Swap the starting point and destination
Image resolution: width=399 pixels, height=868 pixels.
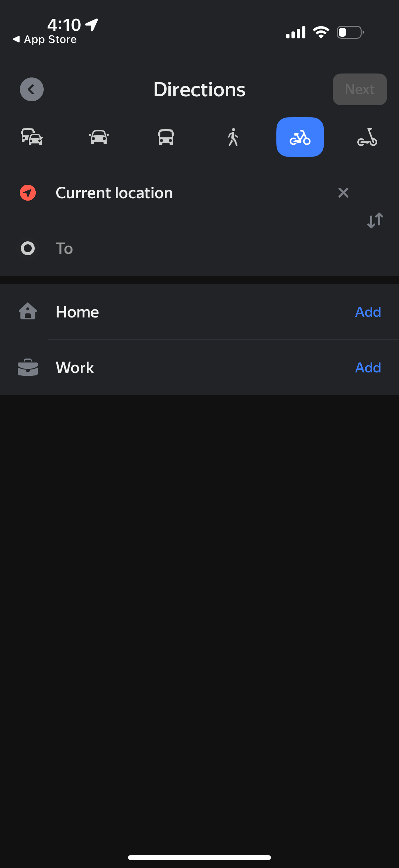coord(375,220)
